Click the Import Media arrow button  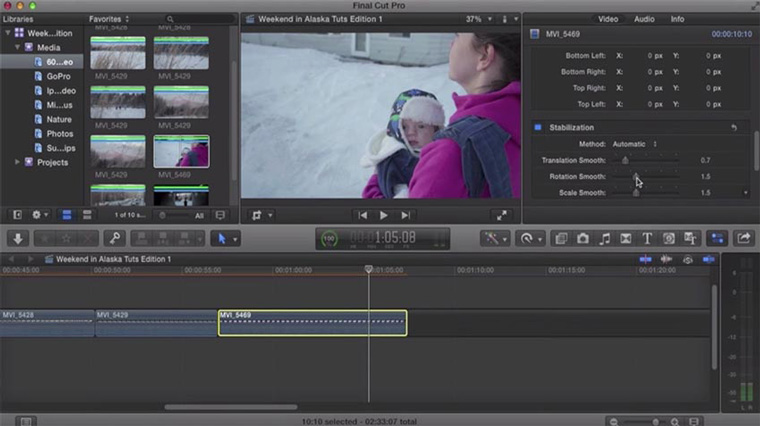(x=18, y=238)
